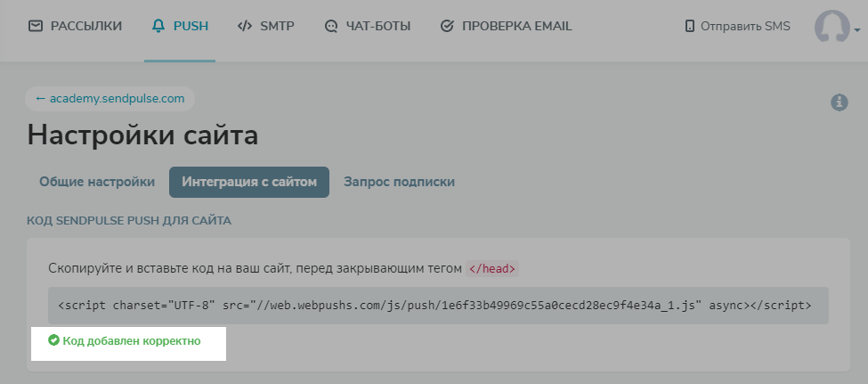This screenshot has width=868, height=384.
Task: Click the green check icon near Код добавлен корректно
Action: click(x=53, y=340)
